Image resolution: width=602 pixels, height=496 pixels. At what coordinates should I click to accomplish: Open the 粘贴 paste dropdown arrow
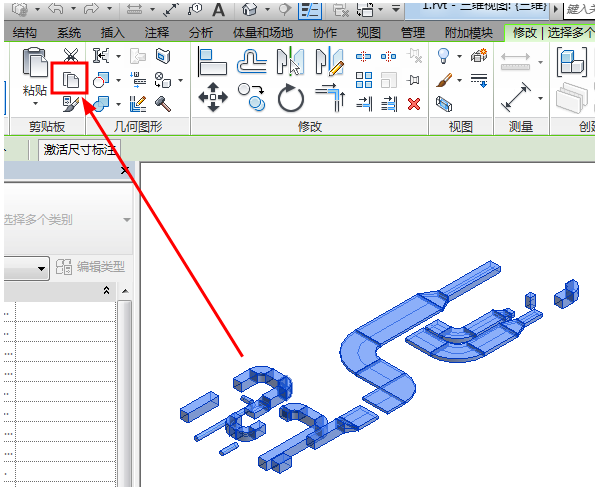35,104
